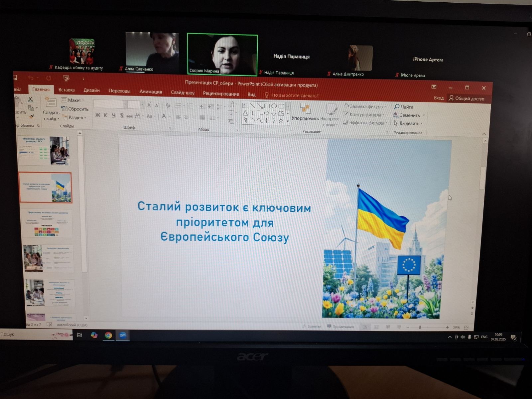This screenshot has width=532, height=399.
Task: Click the Clear formatting icon
Action: pyautogui.click(x=168, y=105)
